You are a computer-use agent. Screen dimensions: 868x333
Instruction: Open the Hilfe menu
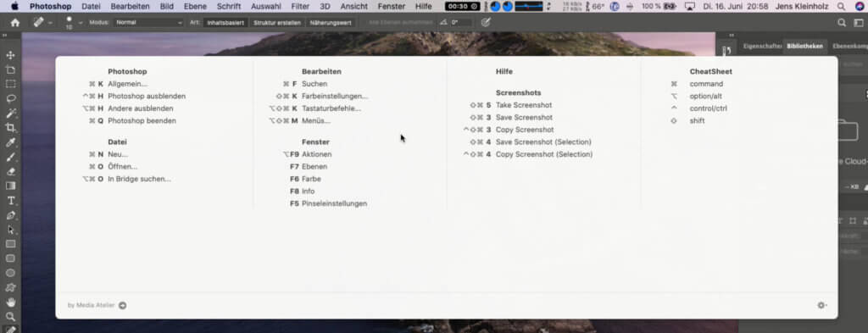(x=424, y=7)
